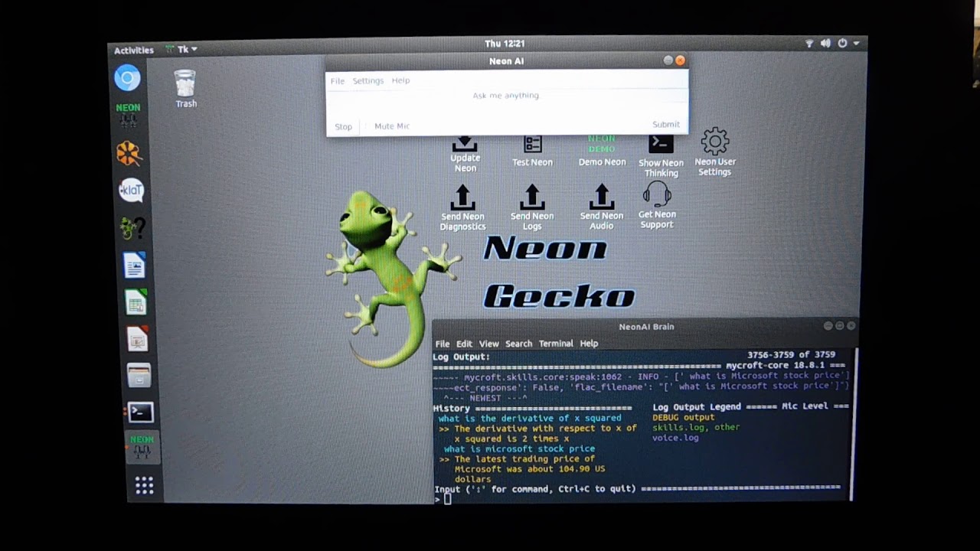Launch LibreOffice Calc from the dock
This screenshot has height=551, width=980.
point(136,302)
